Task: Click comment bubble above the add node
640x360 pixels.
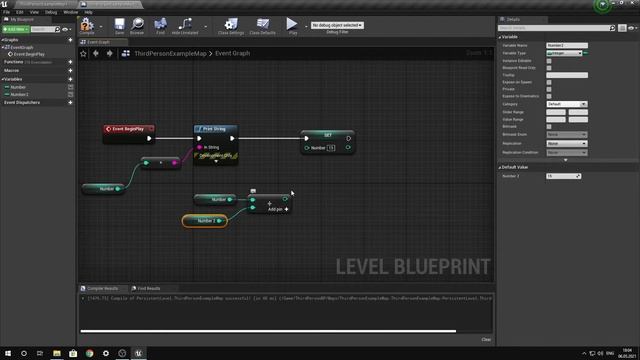Action: [x=253, y=191]
